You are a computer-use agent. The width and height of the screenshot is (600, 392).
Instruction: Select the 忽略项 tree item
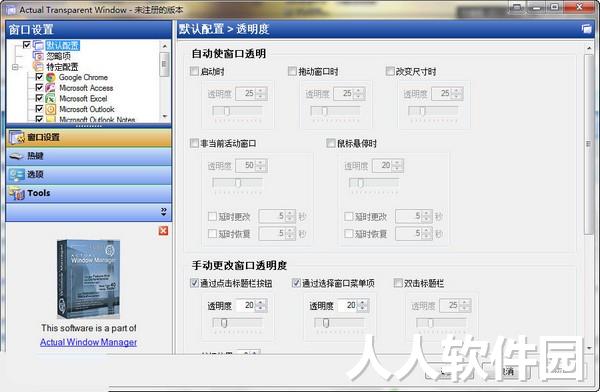point(59,56)
